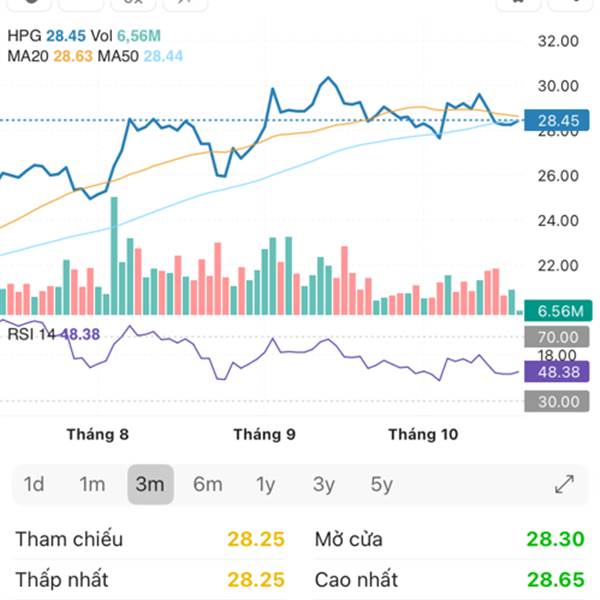Click the MA50 legend value 28.44
This screenshot has width=600, height=600.
163,56
